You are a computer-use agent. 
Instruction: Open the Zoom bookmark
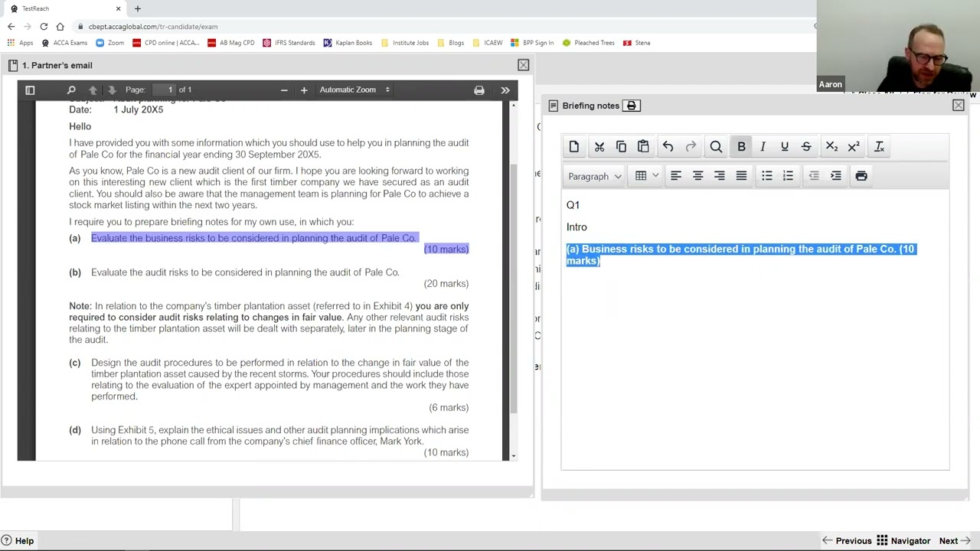pyautogui.click(x=110, y=43)
